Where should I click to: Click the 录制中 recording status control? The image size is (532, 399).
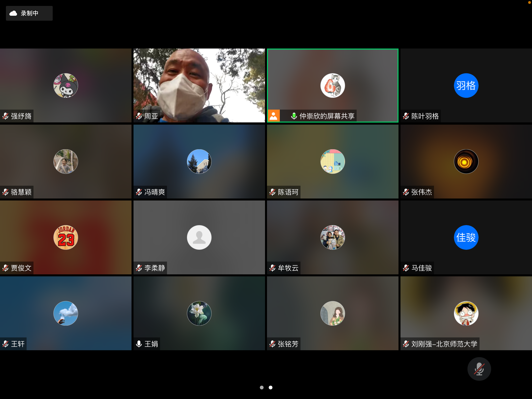click(x=29, y=13)
